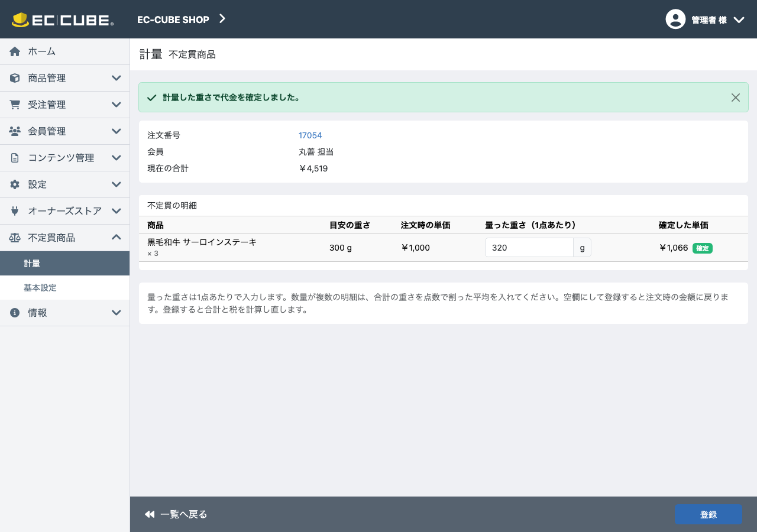Click the administrator avatar icon
Viewport: 757px width, 532px height.
pos(675,20)
